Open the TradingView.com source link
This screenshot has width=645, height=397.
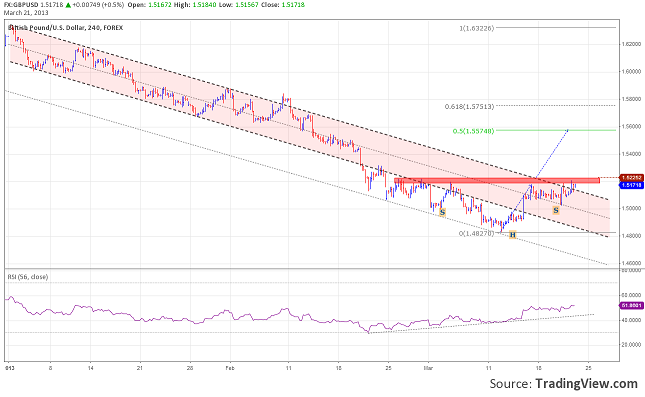586,384
